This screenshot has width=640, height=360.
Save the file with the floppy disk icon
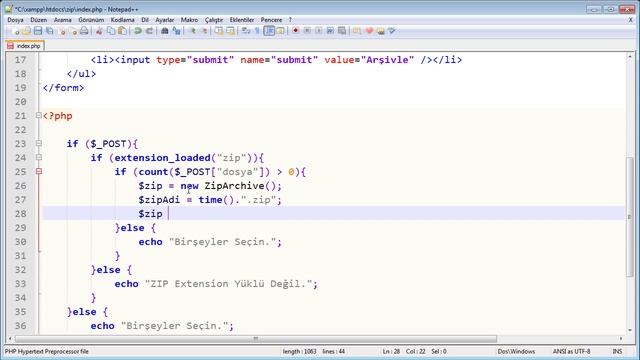pyautogui.click(x=38, y=31)
